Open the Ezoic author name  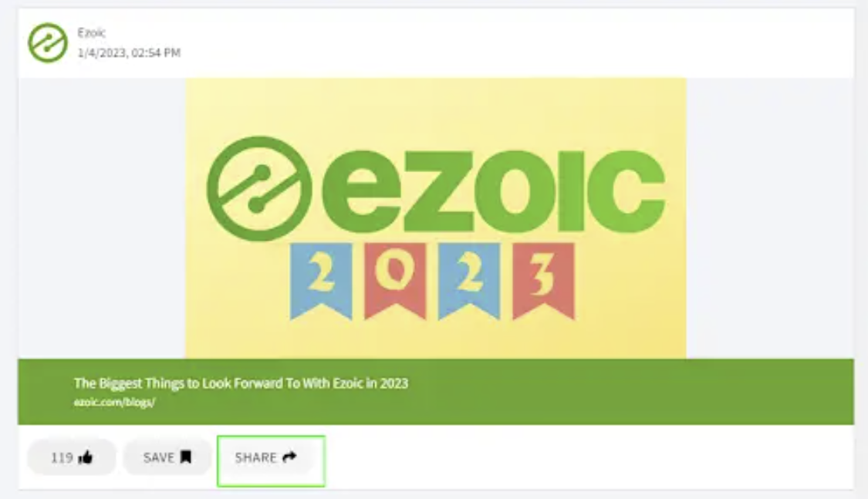pos(91,32)
